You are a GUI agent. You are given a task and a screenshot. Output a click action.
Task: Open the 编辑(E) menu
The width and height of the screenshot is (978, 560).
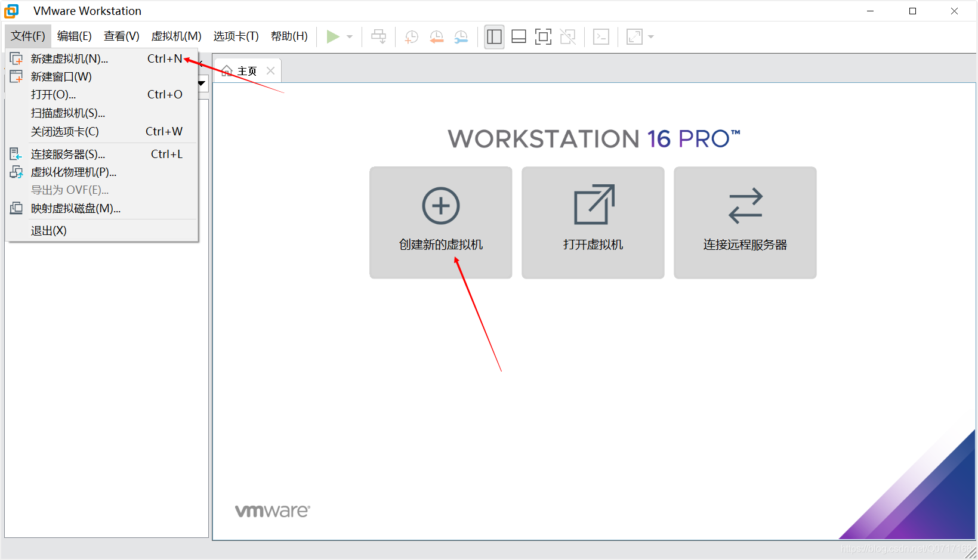[75, 36]
